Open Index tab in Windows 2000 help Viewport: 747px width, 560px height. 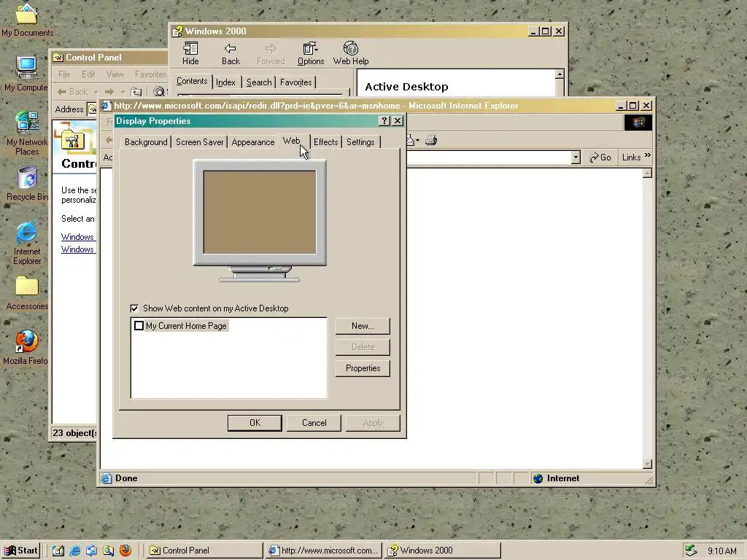tap(226, 82)
